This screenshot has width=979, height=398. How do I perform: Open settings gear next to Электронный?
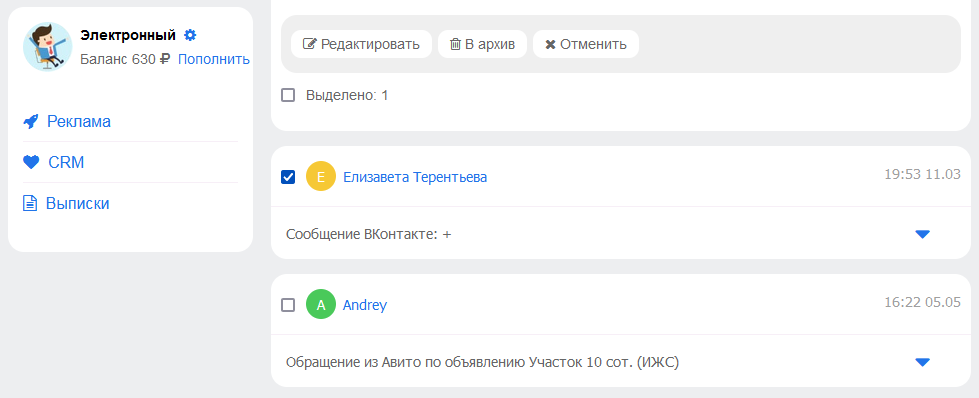[x=190, y=36]
